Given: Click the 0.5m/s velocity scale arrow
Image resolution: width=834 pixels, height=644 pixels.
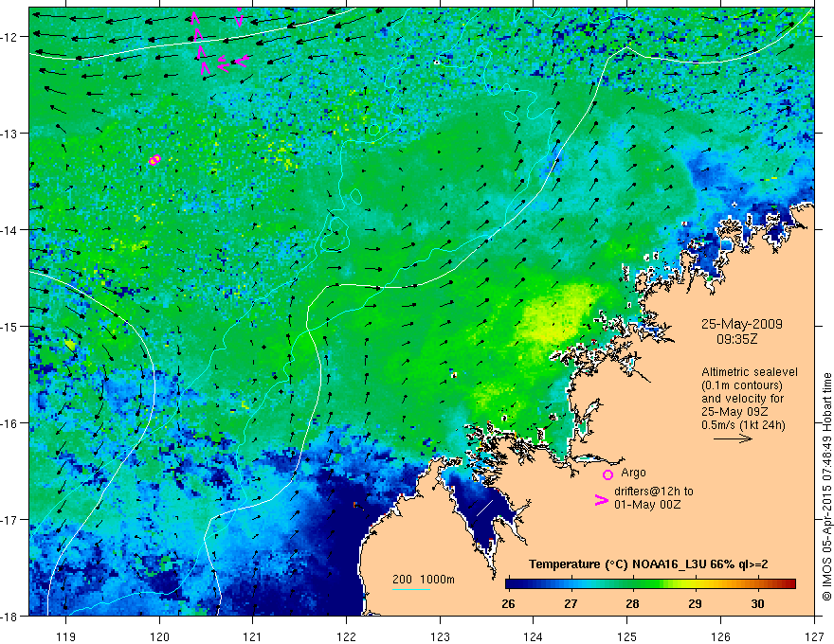Looking at the screenshot, I should pos(733,438).
